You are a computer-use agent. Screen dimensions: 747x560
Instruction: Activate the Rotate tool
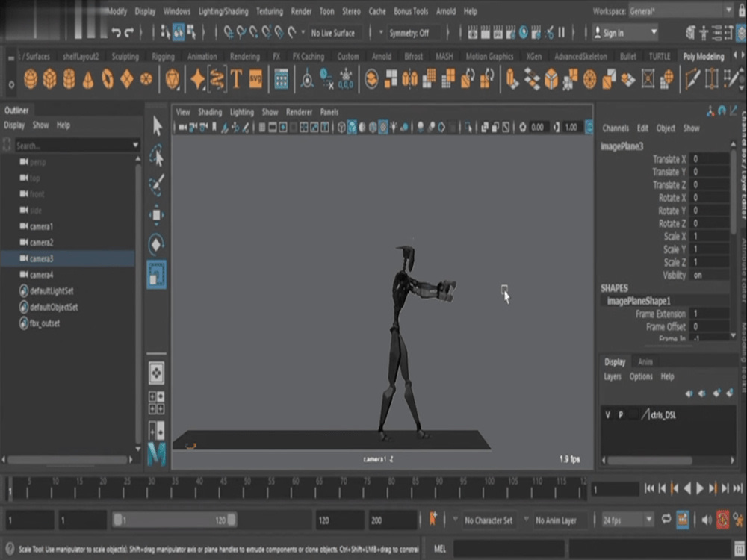(x=156, y=245)
